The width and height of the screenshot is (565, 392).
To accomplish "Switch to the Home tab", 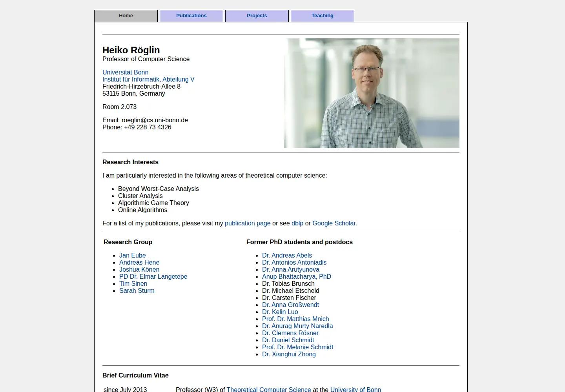I will click(126, 16).
